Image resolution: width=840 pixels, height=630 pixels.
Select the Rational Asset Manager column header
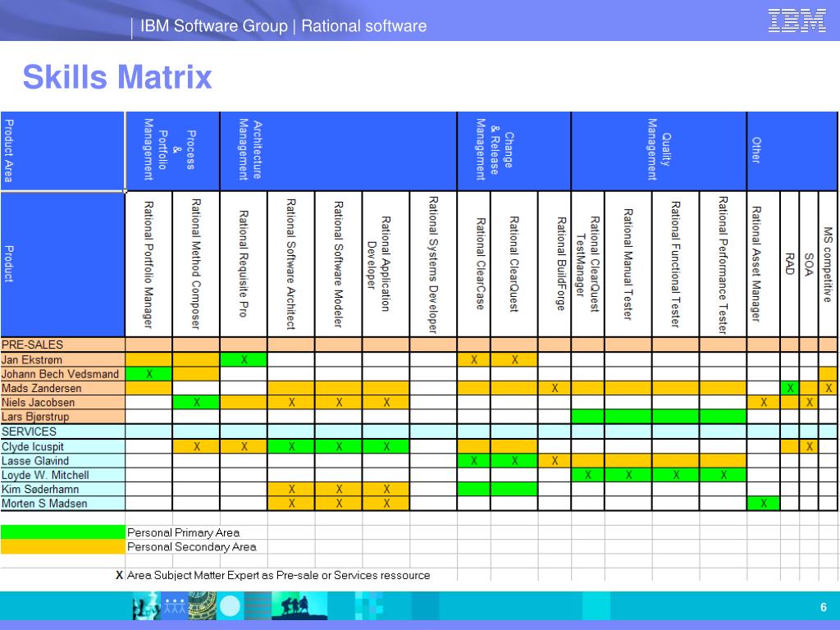[764, 264]
